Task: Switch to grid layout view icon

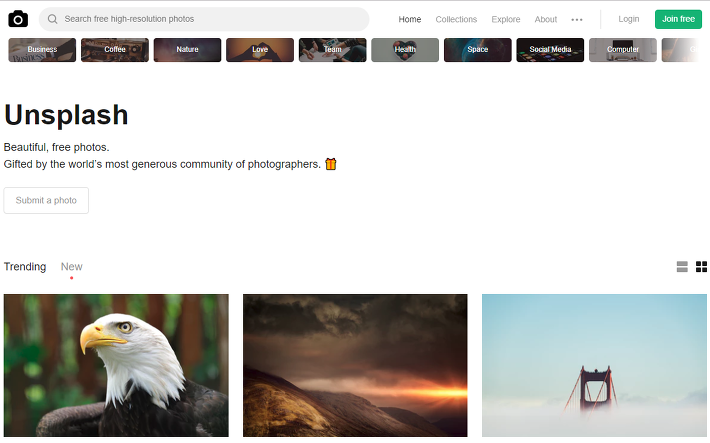Action: click(x=701, y=267)
